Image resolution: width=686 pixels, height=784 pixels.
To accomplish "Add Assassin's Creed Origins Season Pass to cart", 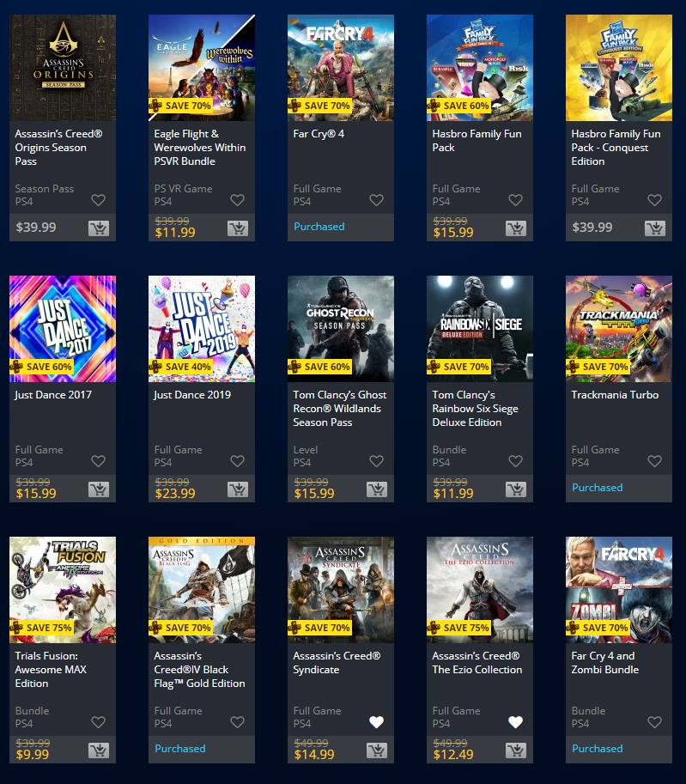I will 99,228.
